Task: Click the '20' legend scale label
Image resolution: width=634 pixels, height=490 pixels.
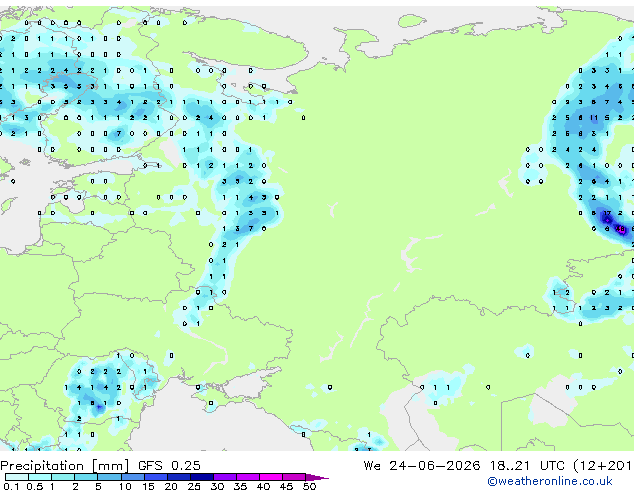Action: click(171, 486)
